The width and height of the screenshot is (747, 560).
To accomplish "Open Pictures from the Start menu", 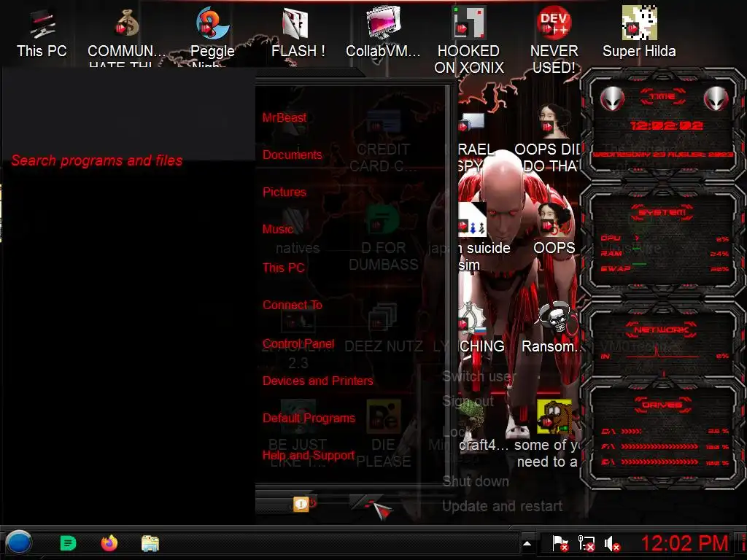I will tap(284, 192).
